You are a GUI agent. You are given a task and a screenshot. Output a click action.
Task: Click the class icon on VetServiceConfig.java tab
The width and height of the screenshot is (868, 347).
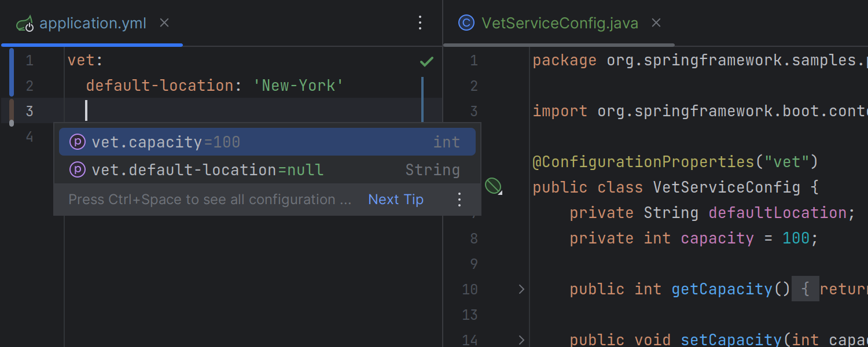click(x=466, y=23)
